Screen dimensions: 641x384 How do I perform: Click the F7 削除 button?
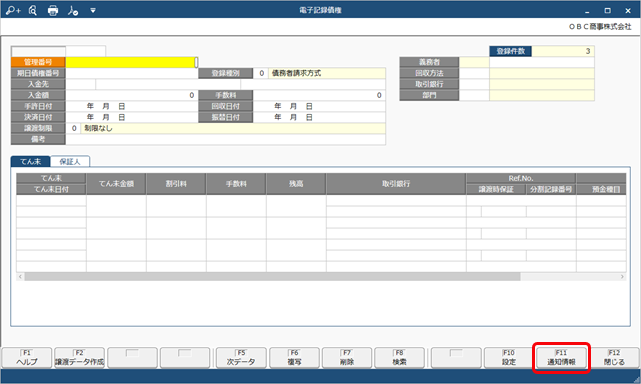(347, 358)
